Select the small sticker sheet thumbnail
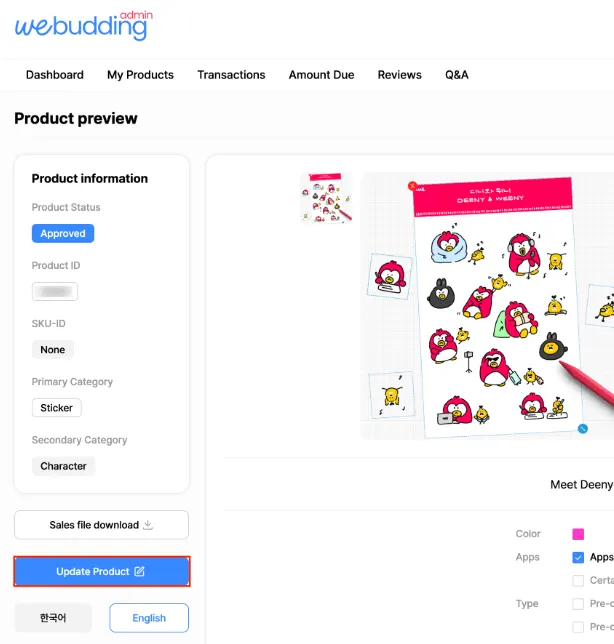This screenshot has width=614, height=644. pos(326,198)
